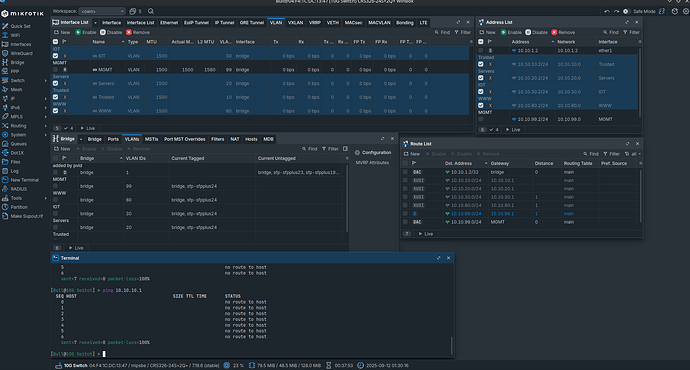The height and width of the screenshot is (370, 690).
Task: Uncheck the Servers VLAN row checkbox
Action: [x=55, y=83]
